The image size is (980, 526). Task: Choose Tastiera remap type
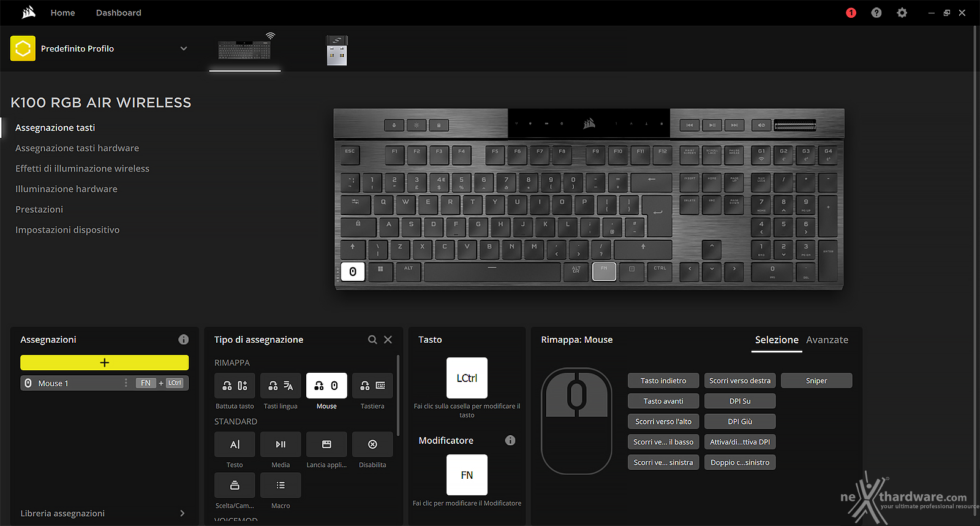[x=372, y=386]
